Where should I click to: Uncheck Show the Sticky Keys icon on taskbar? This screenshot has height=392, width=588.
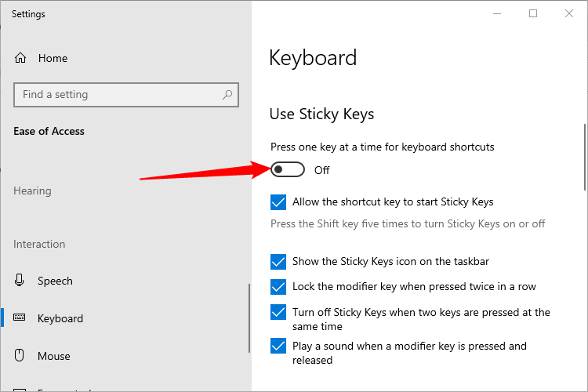point(278,261)
